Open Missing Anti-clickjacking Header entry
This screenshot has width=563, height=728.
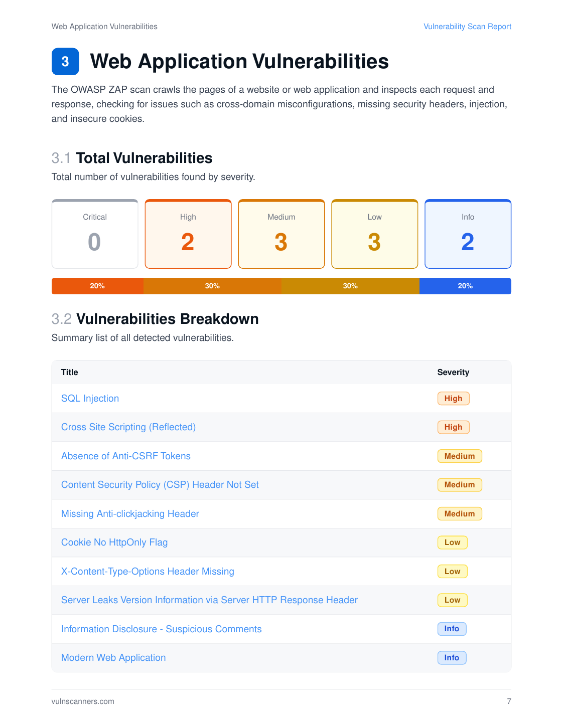(130, 514)
